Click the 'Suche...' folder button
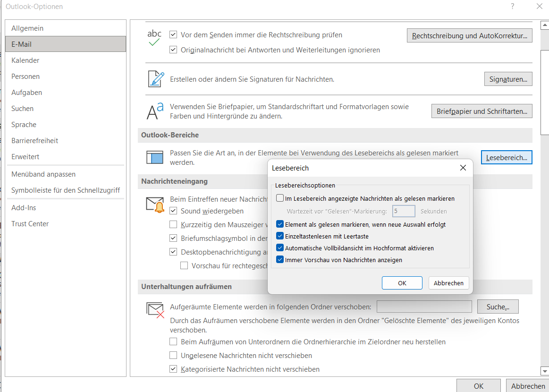This screenshot has width=549, height=392. click(498, 307)
